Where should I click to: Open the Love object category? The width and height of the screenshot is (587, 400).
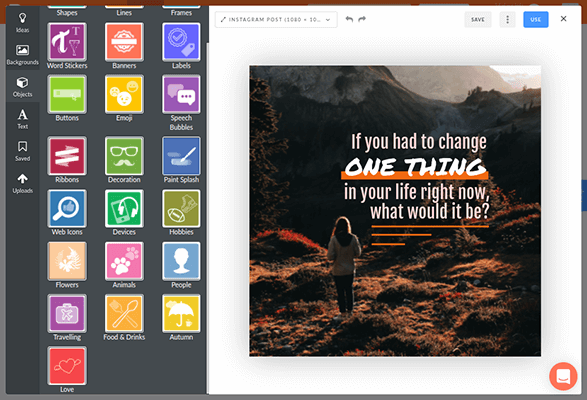(x=67, y=366)
